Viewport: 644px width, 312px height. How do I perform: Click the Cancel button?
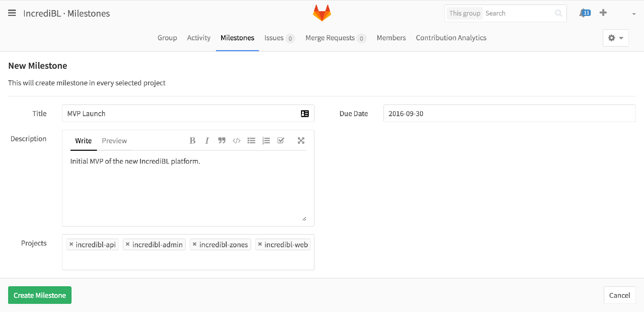click(619, 295)
